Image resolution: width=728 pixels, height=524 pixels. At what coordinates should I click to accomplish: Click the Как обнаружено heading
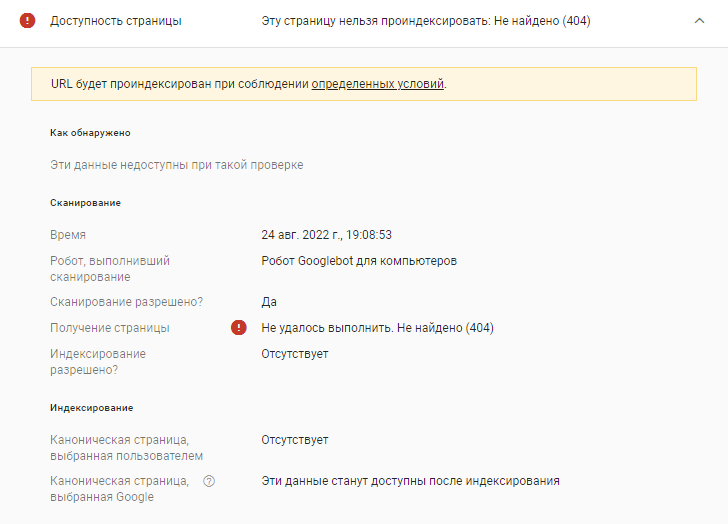[x=90, y=133]
